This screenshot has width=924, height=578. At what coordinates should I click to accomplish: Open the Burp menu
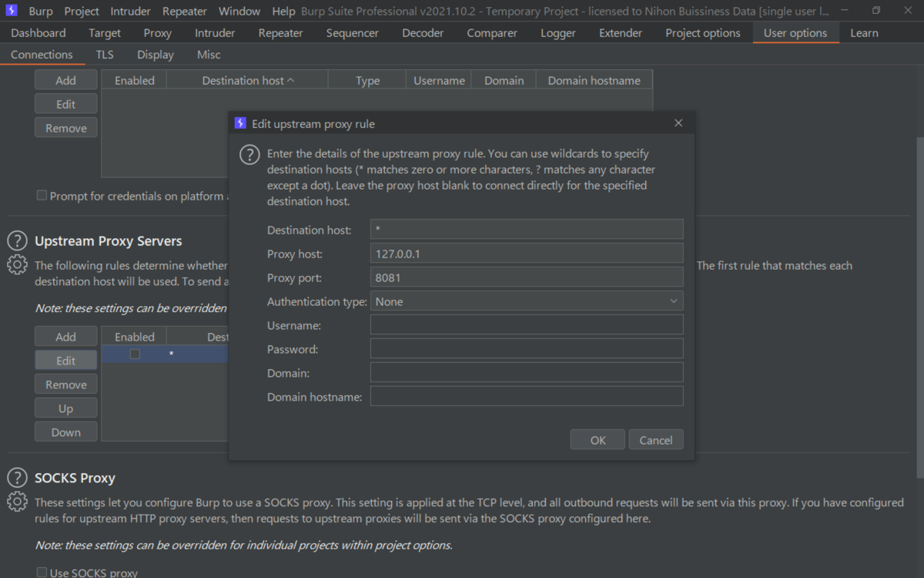[x=41, y=12]
